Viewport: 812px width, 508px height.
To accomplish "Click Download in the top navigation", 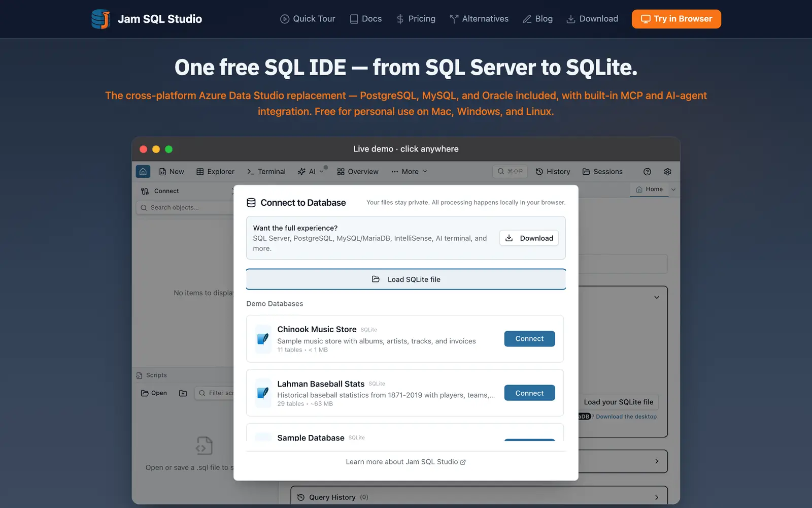I will 592,19.
